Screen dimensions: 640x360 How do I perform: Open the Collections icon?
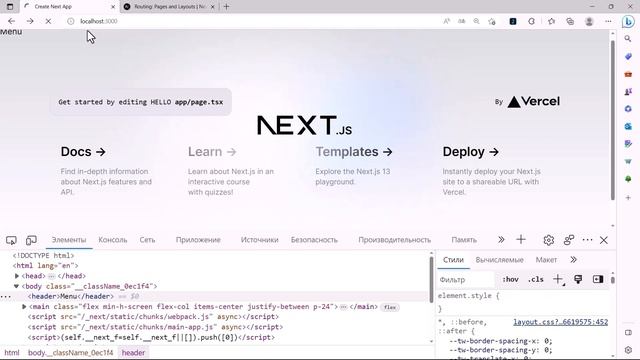[570, 21]
